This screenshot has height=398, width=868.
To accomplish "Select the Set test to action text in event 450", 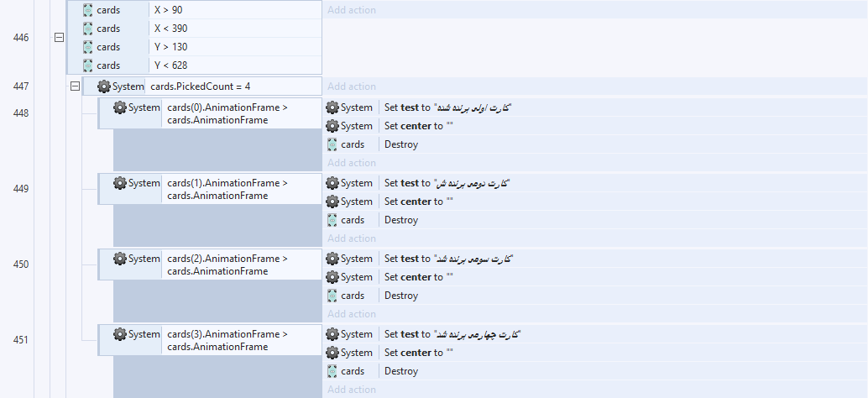I will point(449,259).
